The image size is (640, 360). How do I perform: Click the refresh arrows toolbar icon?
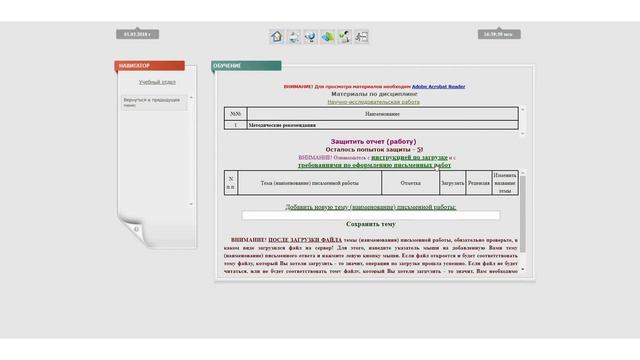(x=293, y=37)
